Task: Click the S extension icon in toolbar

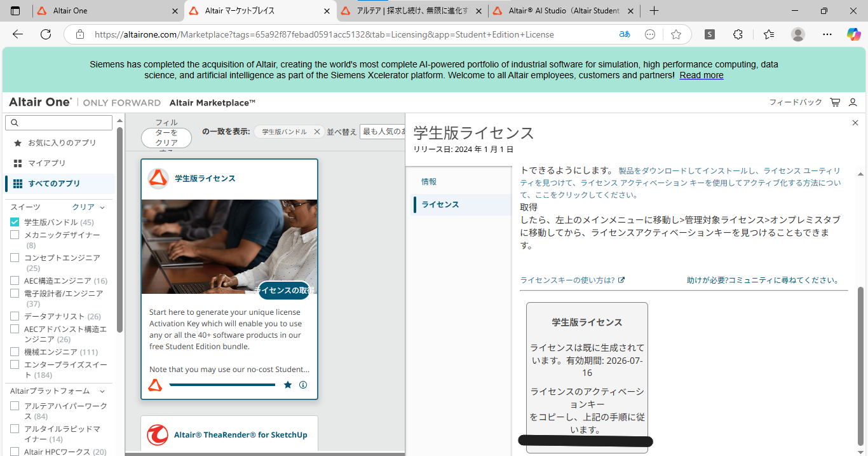Action: pyautogui.click(x=710, y=34)
